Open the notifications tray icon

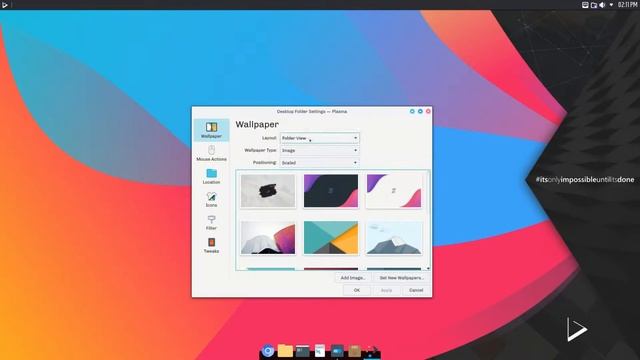tap(585, 5)
